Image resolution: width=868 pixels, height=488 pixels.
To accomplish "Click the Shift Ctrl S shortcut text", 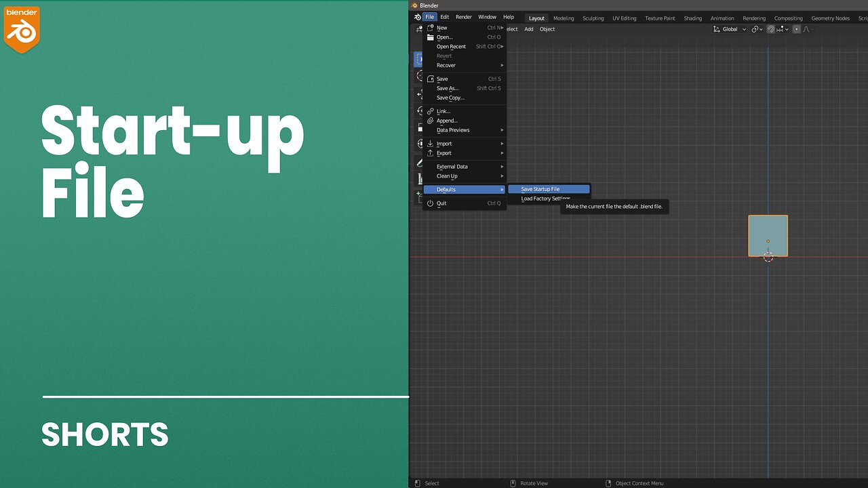I will [489, 88].
